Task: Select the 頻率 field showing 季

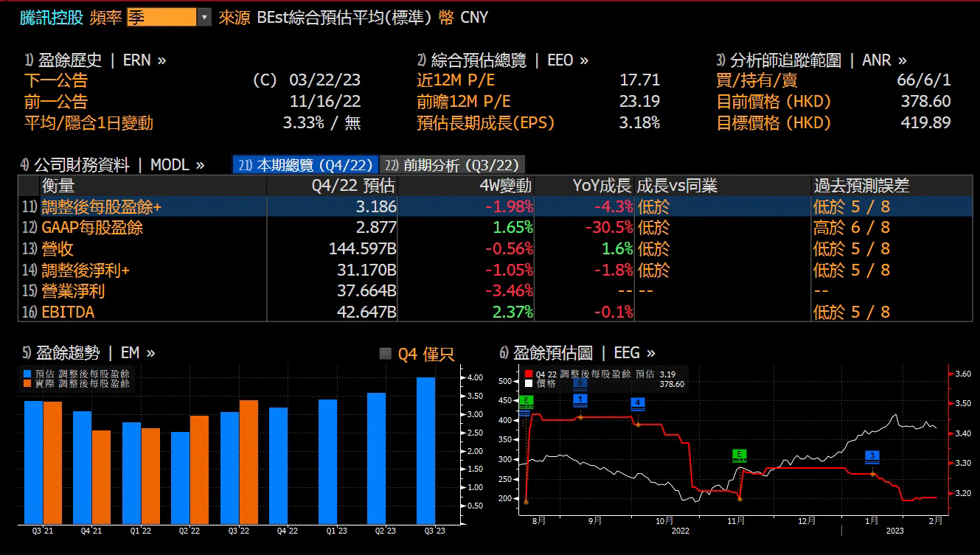Action: tap(161, 18)
